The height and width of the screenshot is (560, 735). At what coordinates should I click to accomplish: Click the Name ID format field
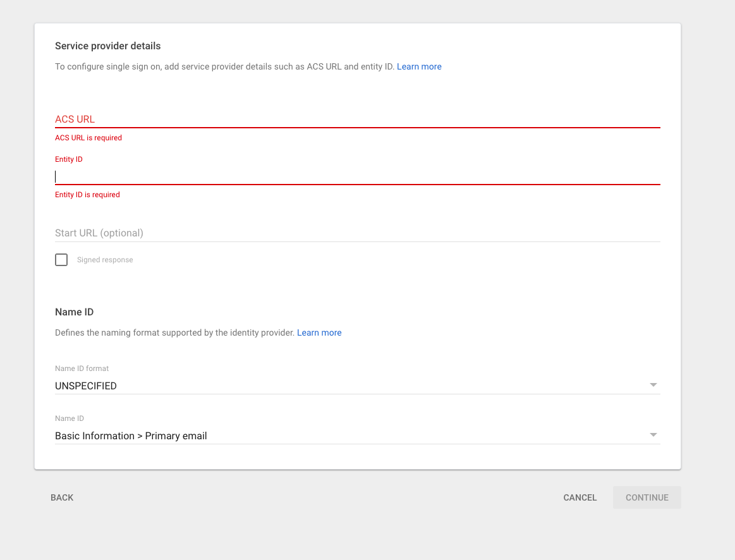(253, 386)
